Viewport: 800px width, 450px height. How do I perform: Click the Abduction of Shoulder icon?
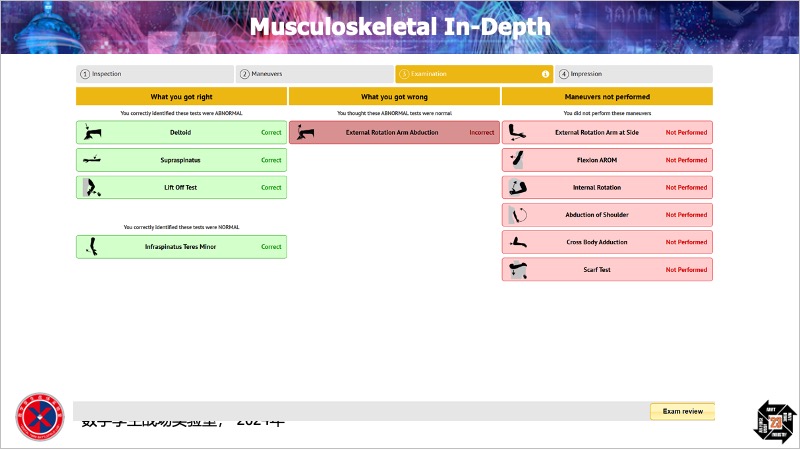517,215
